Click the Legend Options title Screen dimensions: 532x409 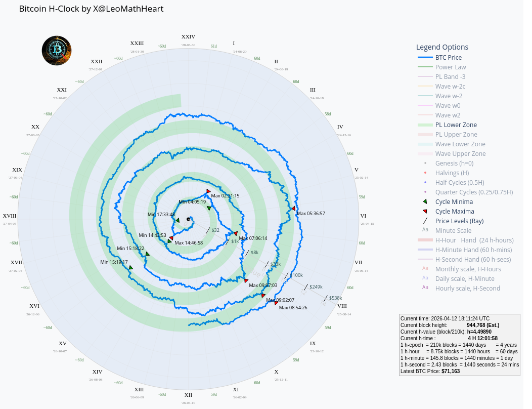(x=442, y=47)
